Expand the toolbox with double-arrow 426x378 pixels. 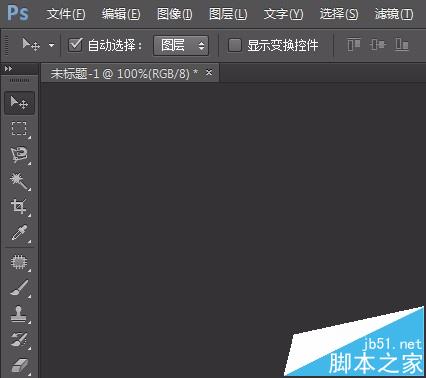pos(8,69)
